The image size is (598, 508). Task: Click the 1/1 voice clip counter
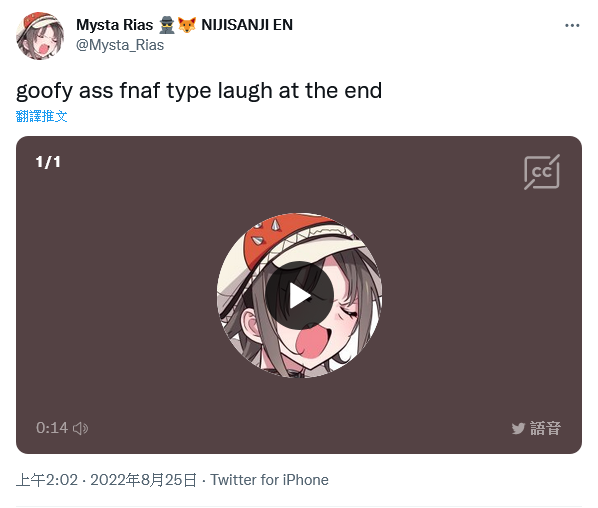pos(48,162)
